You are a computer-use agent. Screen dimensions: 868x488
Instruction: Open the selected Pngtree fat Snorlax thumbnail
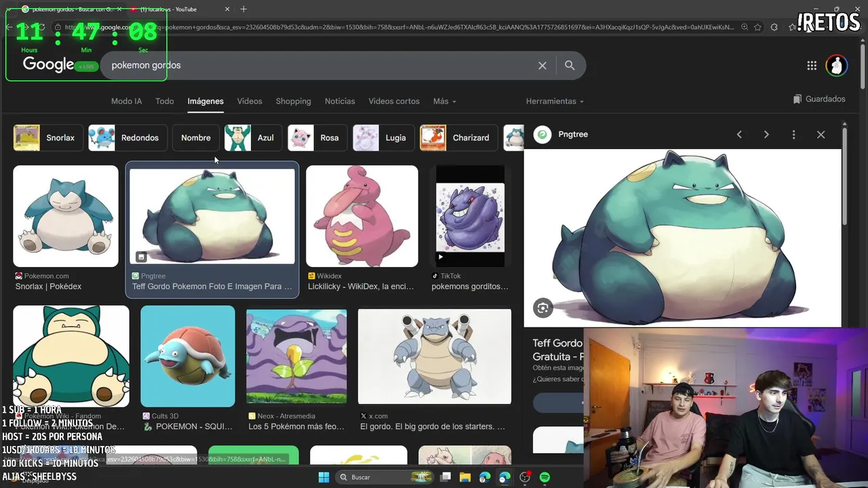pos(212,216)
